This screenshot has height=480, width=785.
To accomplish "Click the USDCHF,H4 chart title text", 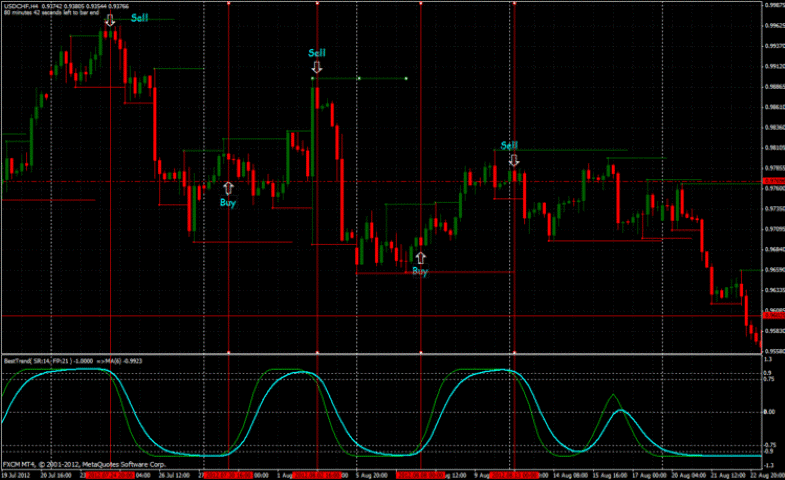I will 66,7.
